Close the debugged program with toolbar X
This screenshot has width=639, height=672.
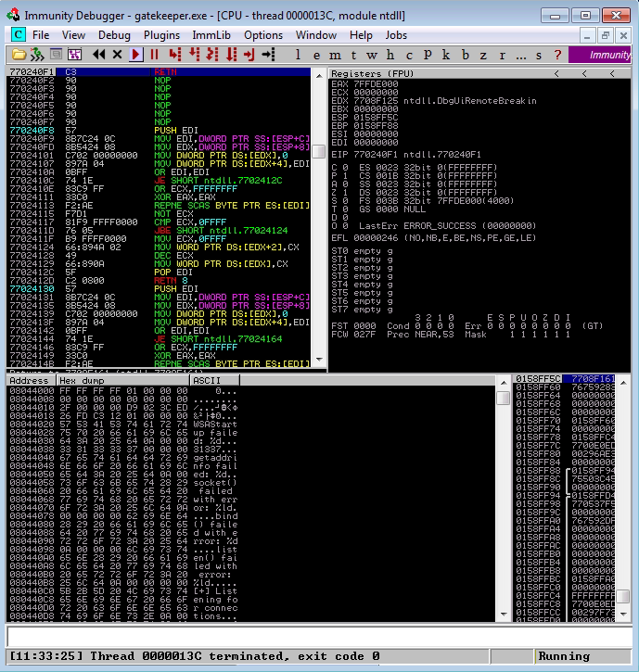coord(117,55)
